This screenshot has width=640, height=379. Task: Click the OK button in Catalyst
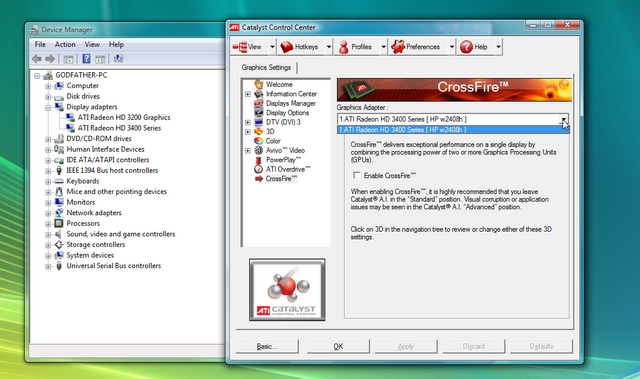pyautogui.click(x=338, y=346)
